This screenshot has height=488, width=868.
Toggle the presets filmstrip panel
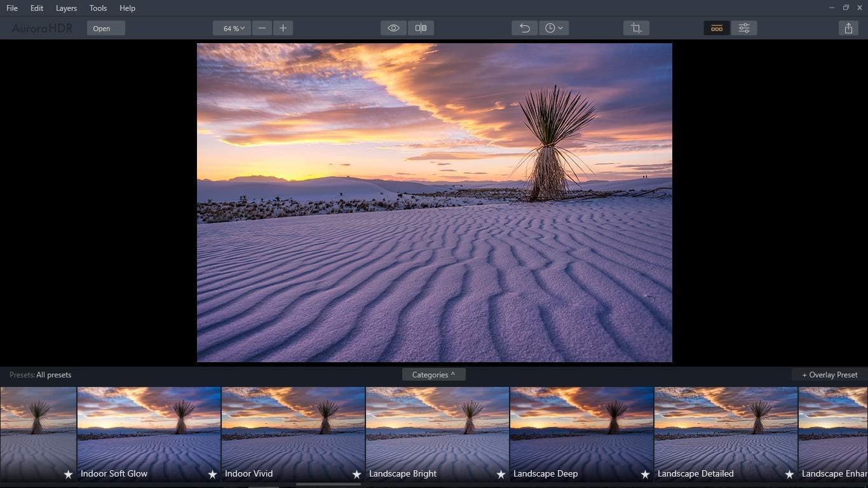716,27
